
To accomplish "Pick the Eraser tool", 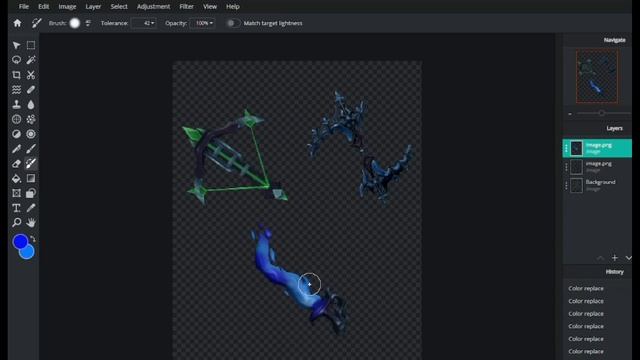I will pos(16,164).
